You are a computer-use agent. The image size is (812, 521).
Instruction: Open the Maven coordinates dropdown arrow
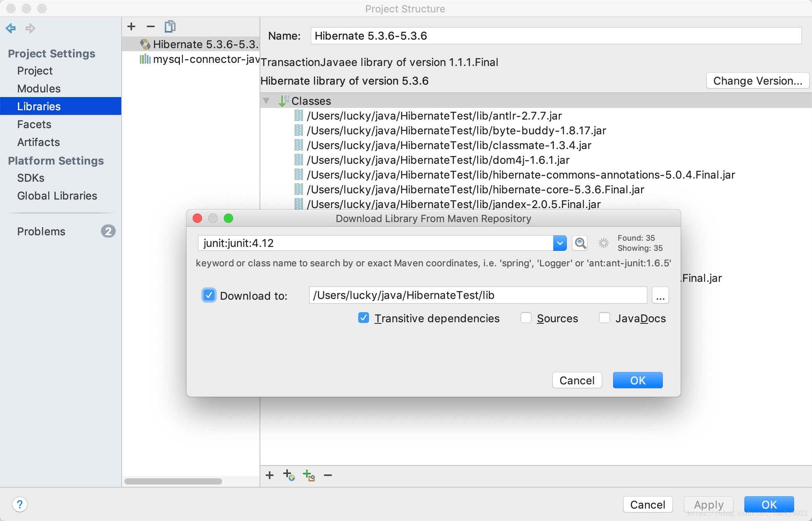click(x=560, y=243)
